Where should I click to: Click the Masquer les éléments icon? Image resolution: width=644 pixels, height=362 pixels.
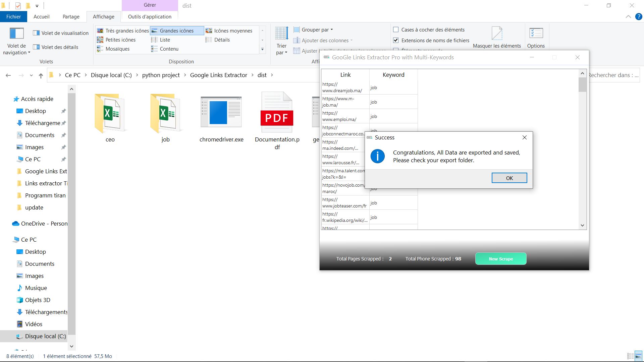click(x=497, y=34)
